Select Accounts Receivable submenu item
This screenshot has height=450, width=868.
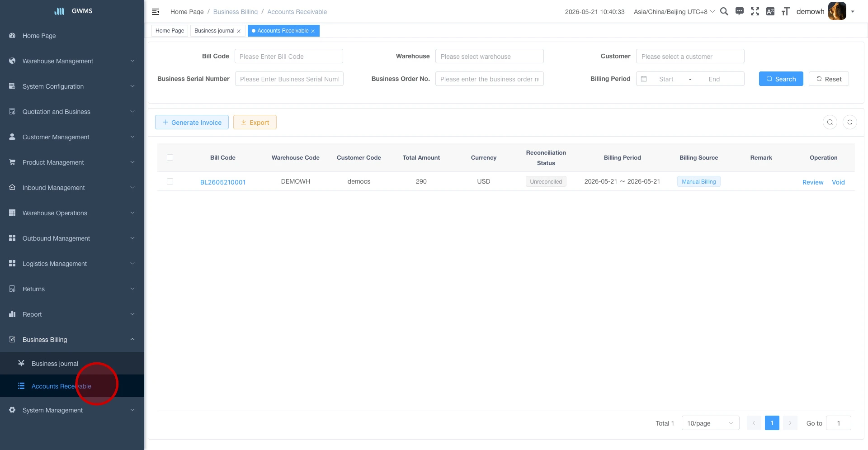point(72,386)
